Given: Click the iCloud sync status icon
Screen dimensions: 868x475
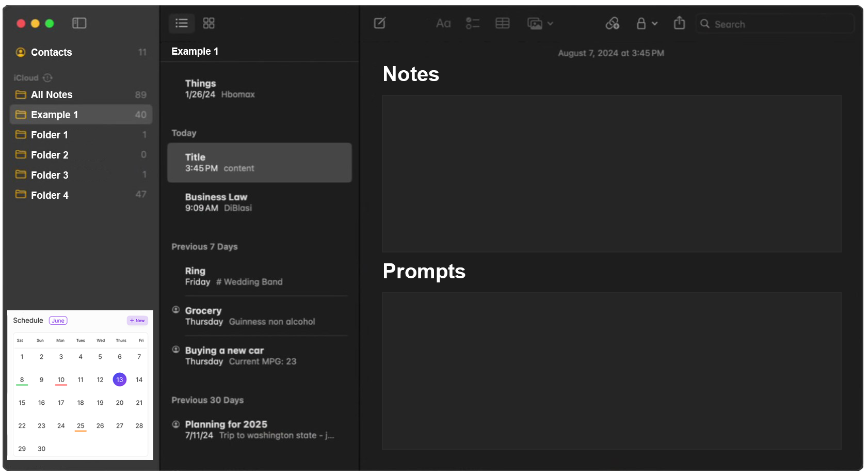Looking at the screenshot, I should pos(47,78).
